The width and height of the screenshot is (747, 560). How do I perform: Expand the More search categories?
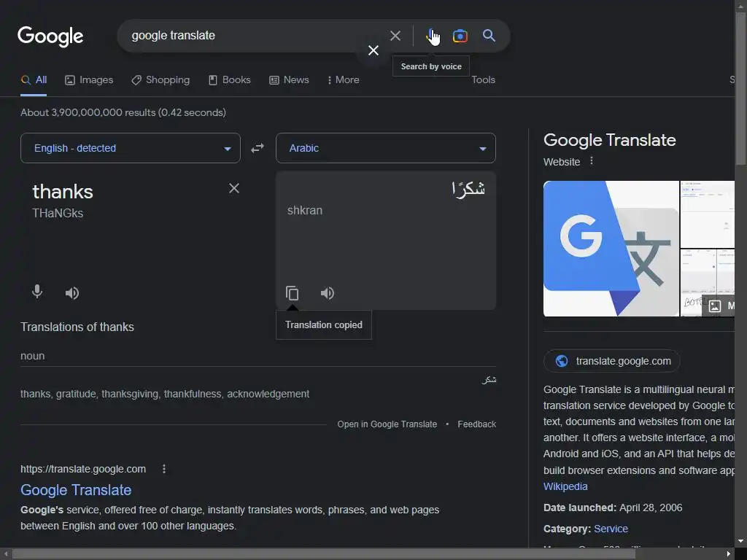(343, 80)
